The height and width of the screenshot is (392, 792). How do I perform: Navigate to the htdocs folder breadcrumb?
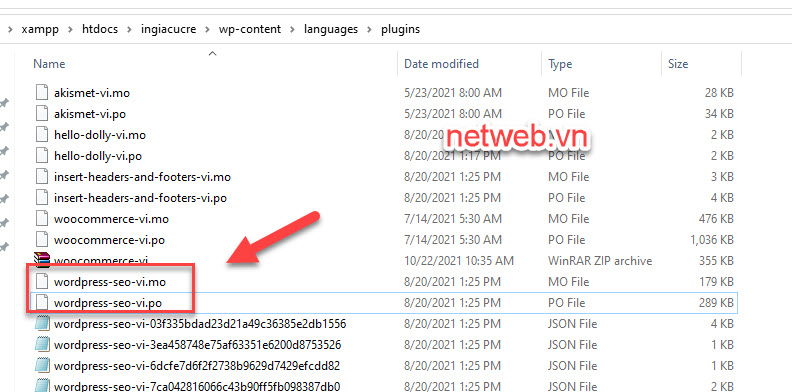pyautogui.click(x=100, y=29)
